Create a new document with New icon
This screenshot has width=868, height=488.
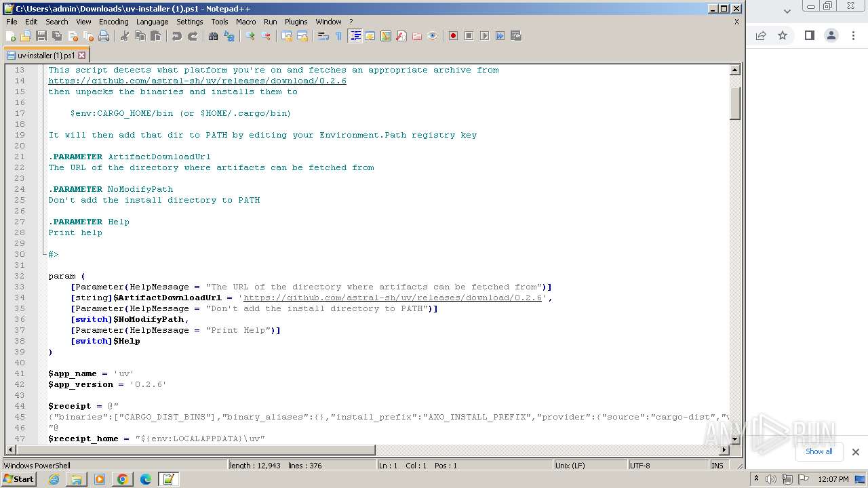tap(11, 36)
